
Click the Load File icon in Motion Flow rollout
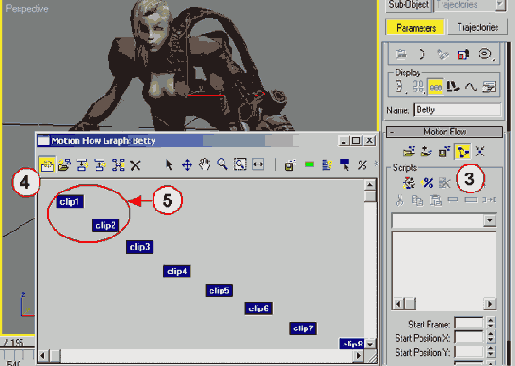point(409,152)
